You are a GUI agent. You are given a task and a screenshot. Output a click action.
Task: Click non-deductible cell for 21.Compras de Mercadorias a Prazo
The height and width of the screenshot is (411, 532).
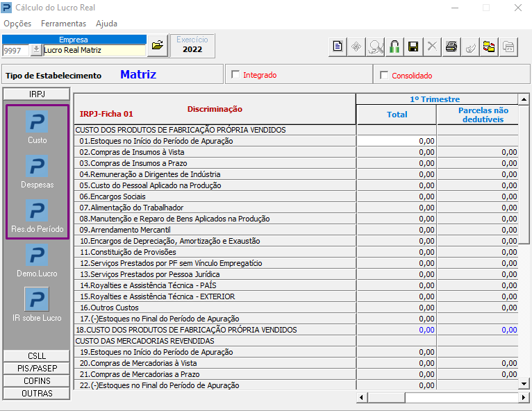point(478,374)
